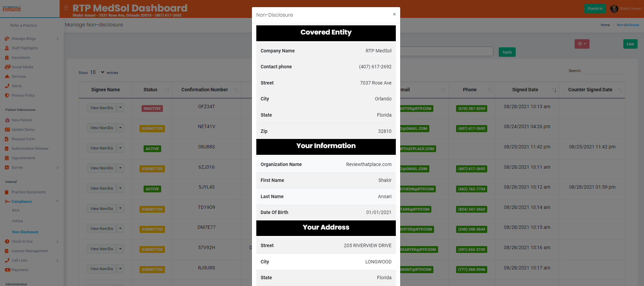
Task: Open the HIPAA compliance menu item
Action: [x=18, y=221]
